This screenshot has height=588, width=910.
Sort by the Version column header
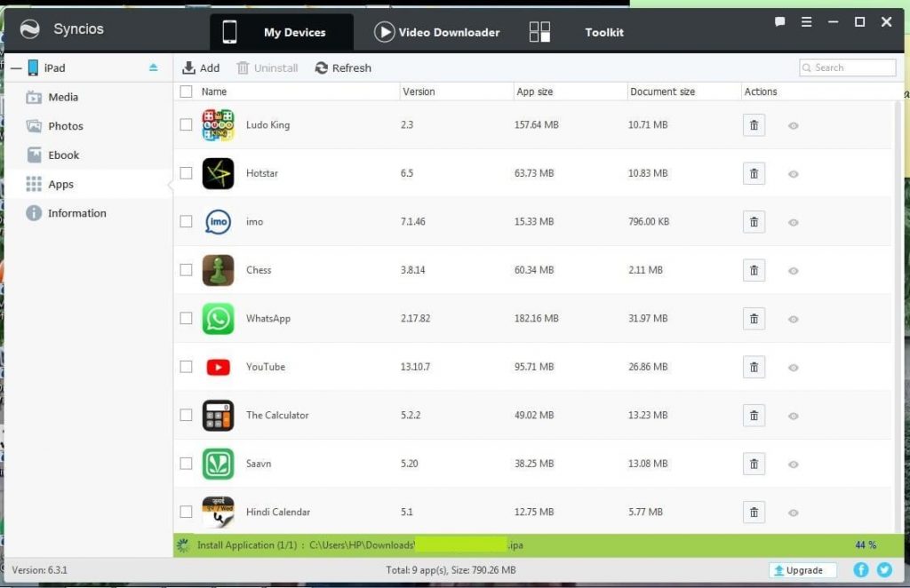(419, 91)
